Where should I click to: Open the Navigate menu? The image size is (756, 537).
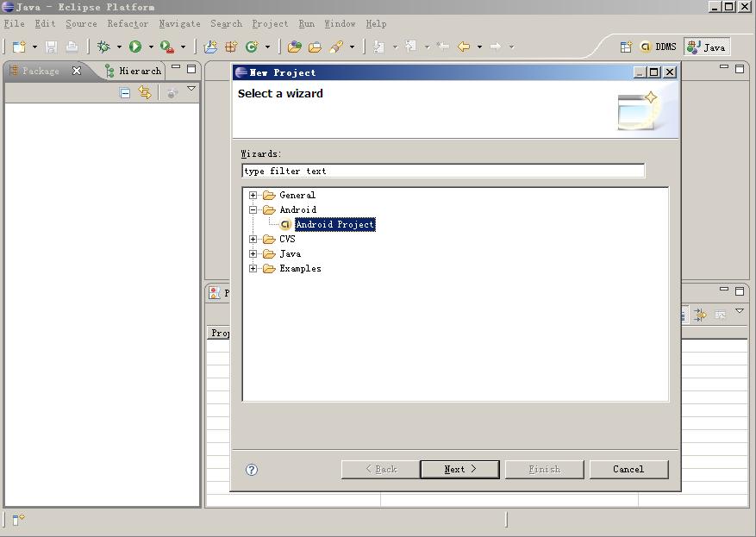click(x=179, y=23)
